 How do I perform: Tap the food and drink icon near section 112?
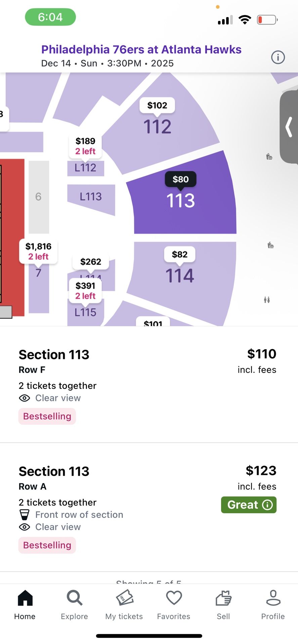269,156
